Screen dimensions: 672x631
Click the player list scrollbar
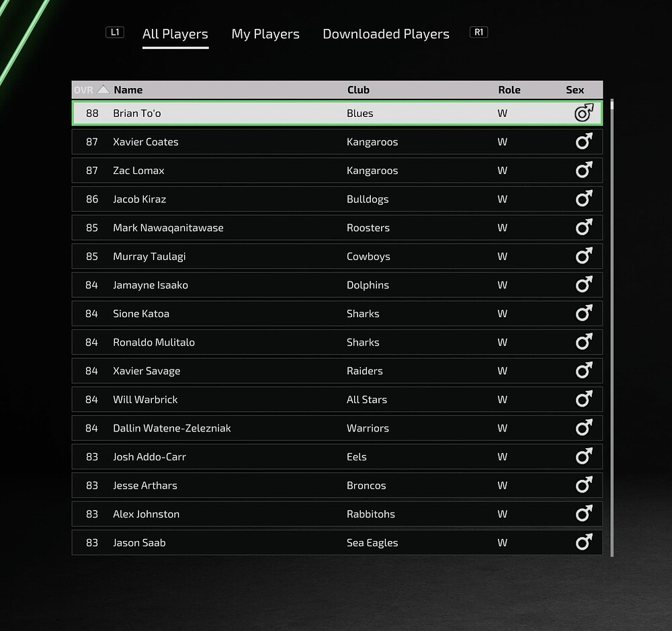[612, 328]
